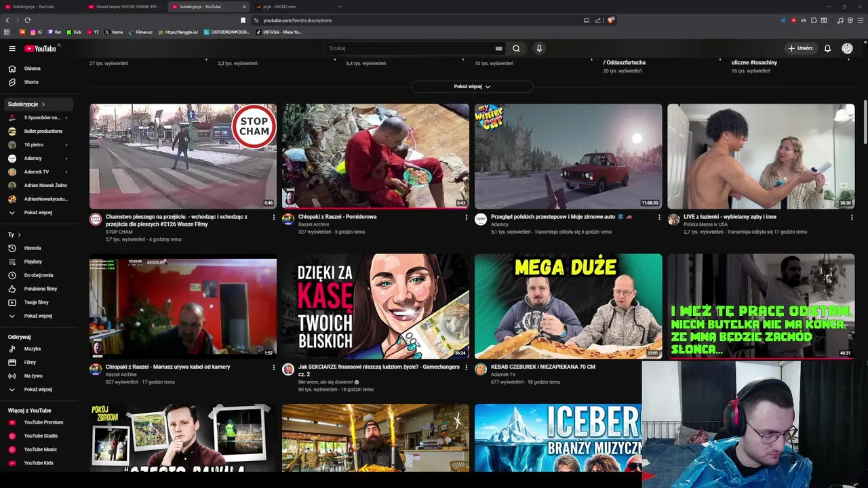Play the MEGA DUŻE kebab video thumbnail

click(x=568, y=306)
